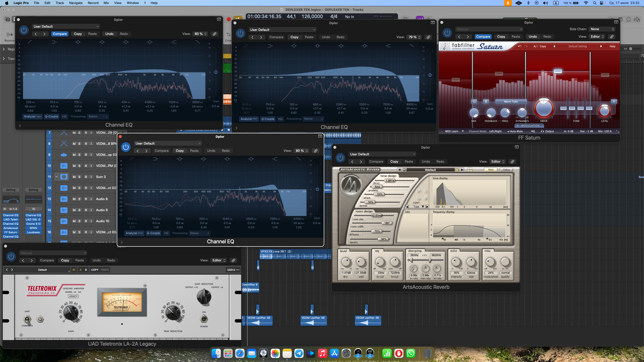The height and width of the screenshot is (362, 644).
Task: Mute track 11 Sum 3
Action: tap(74, 177)
